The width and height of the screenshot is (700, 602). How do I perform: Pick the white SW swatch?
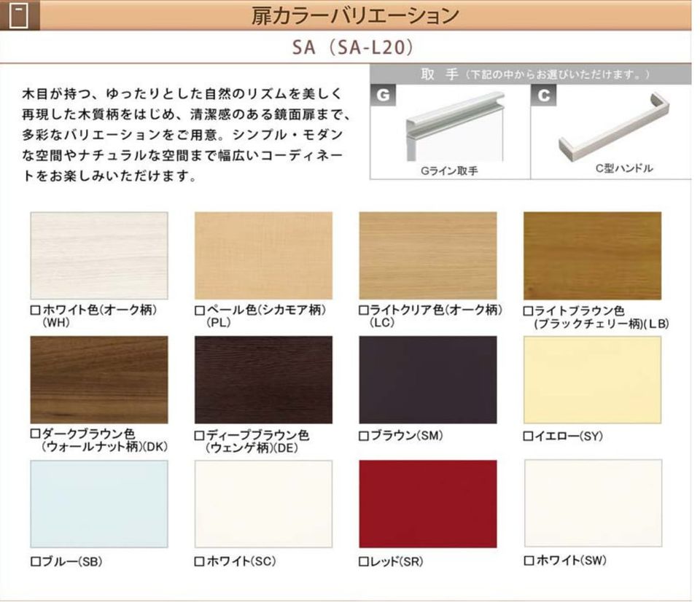coord(593,504)
